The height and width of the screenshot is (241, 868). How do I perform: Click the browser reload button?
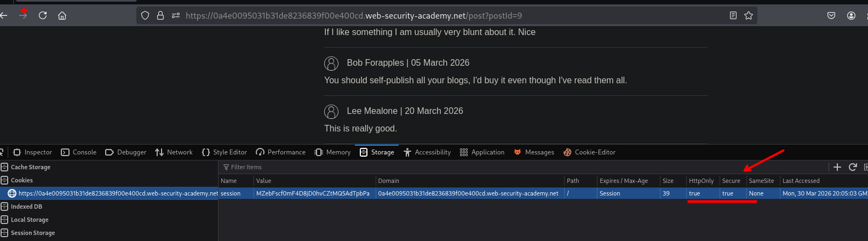(43, 15)
